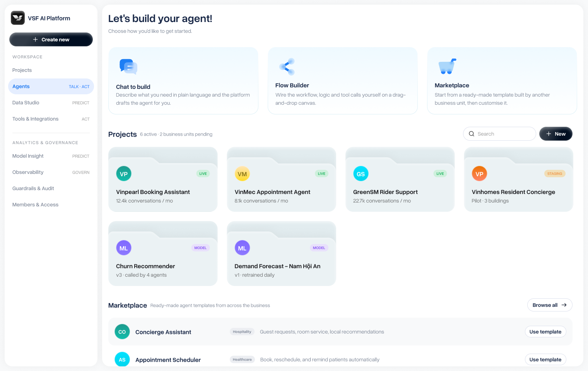Open the Flow Builder card
The image size is (588, 371).
click(343, 81)
